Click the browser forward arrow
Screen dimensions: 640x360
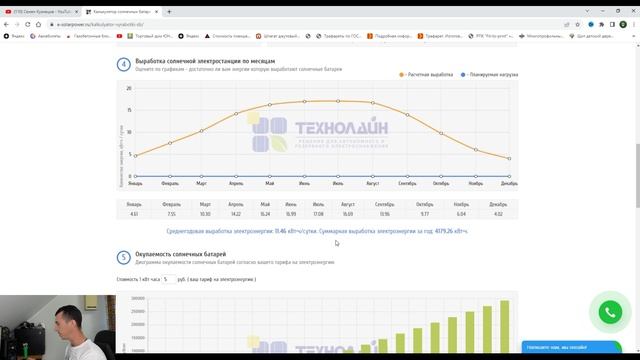(17, 24)
